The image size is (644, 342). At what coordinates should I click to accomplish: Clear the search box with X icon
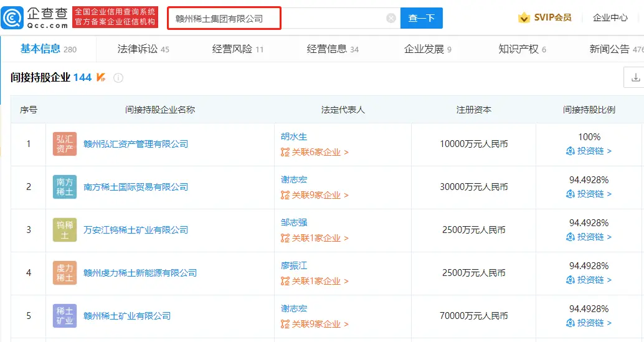coord(391,18)
